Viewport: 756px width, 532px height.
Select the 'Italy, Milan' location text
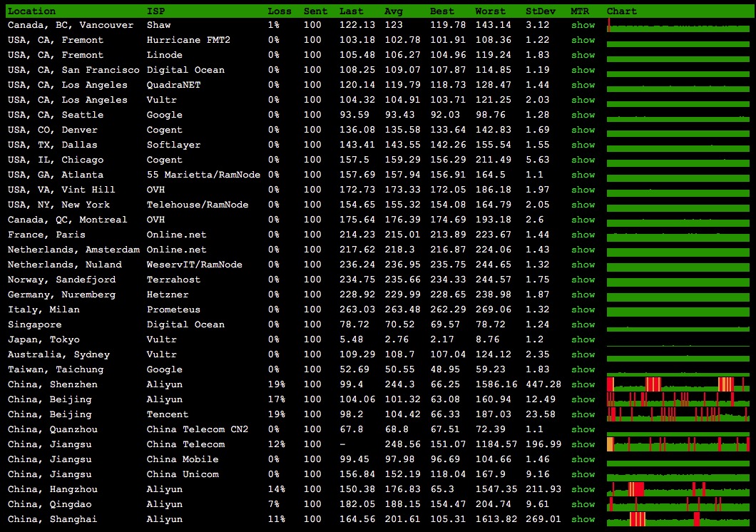[44, 310]
